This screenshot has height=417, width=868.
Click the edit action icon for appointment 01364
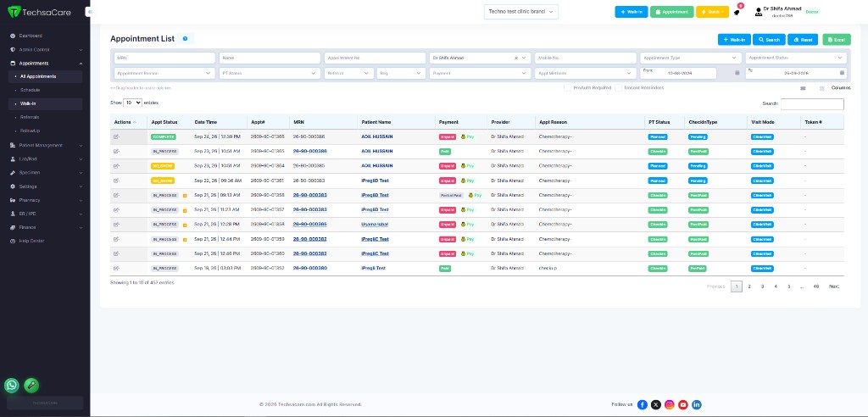click(116, 165)
